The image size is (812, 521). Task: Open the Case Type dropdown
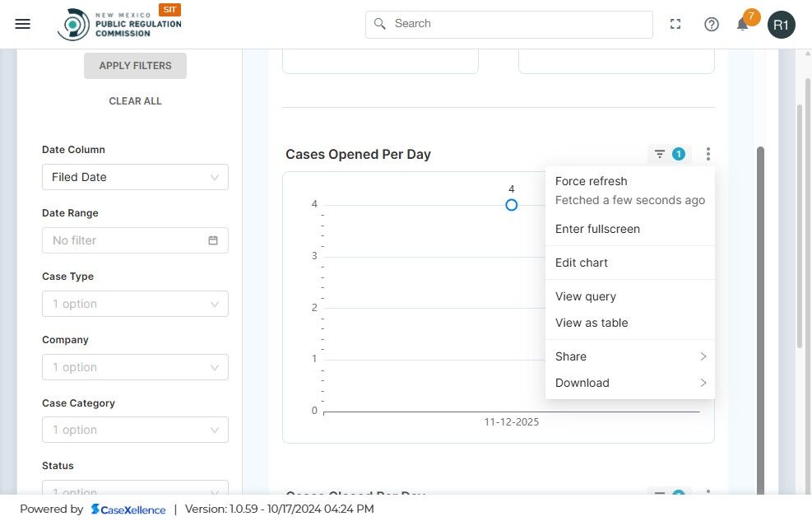pos(135,304)
